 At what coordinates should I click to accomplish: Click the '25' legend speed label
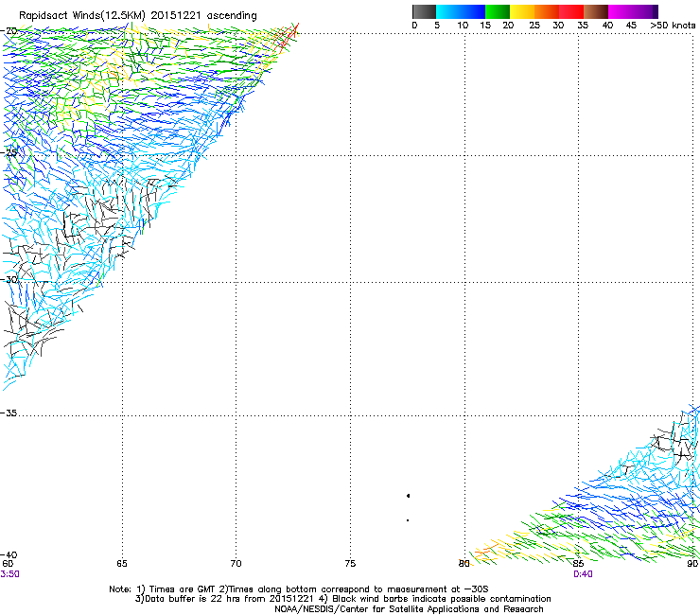pyautogui.click(x=534, y=26)
